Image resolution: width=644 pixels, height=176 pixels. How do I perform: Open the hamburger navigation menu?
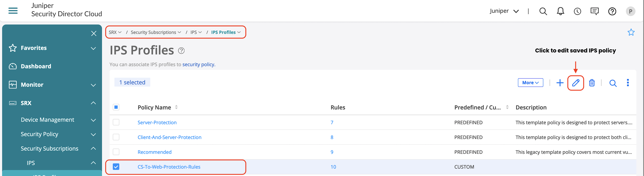tap(13, 11)
